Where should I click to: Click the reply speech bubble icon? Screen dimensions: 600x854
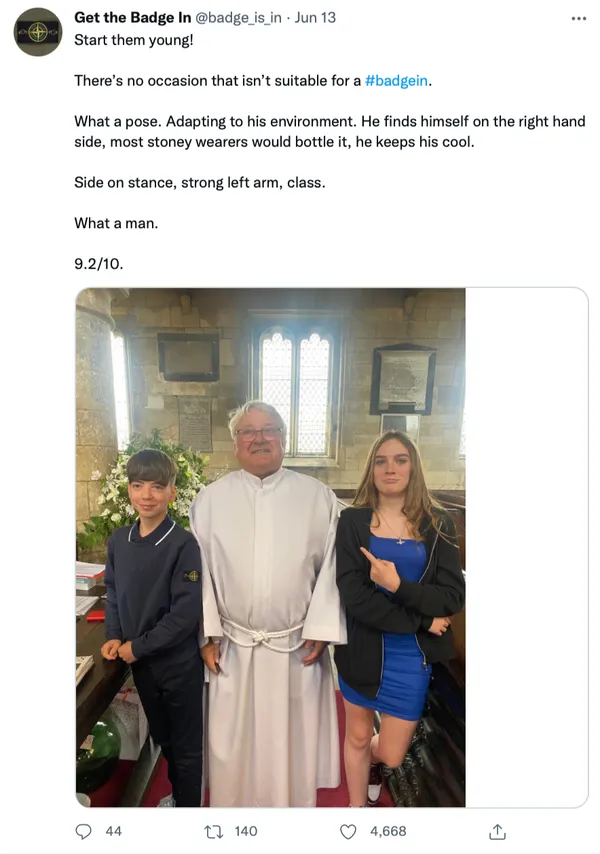click(84, 831)
